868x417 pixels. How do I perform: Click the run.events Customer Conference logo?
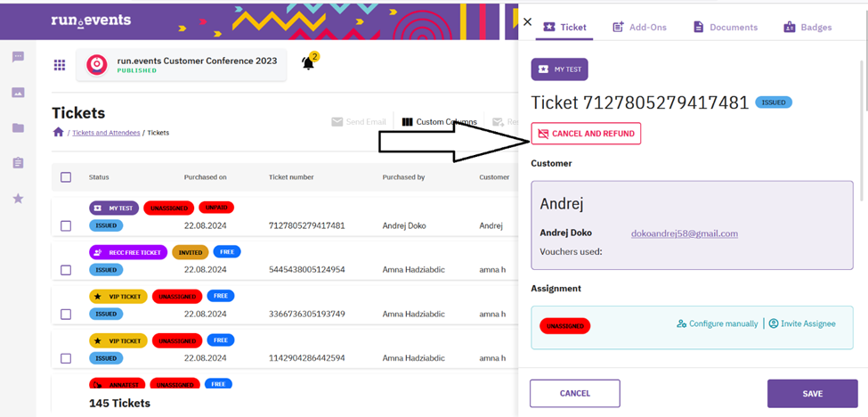click(96, 65)
